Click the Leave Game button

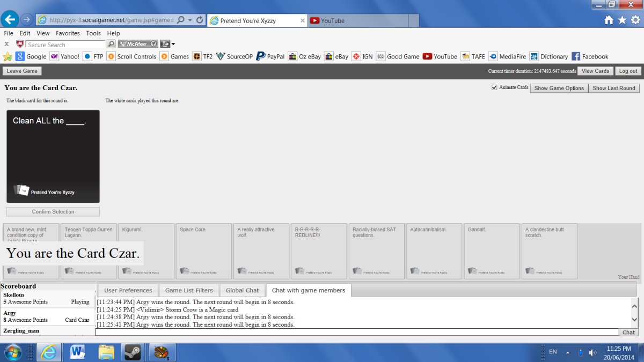(22, 71)
